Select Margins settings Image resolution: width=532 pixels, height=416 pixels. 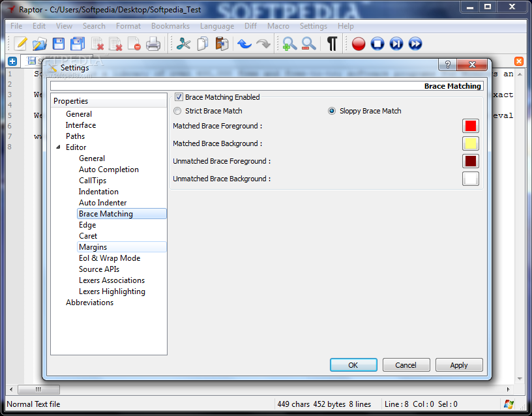coord(122,247)
